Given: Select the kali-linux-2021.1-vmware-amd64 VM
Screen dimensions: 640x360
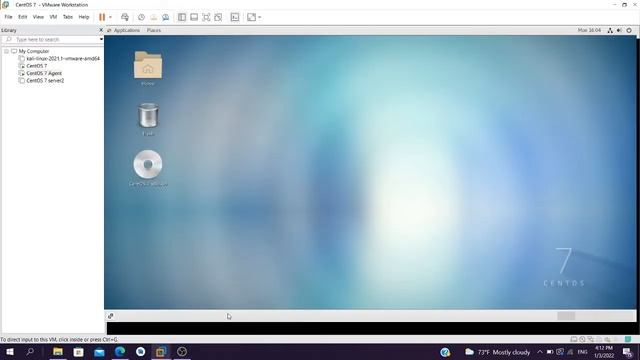Looking at the screenshot, I should (x=63, y=59).
